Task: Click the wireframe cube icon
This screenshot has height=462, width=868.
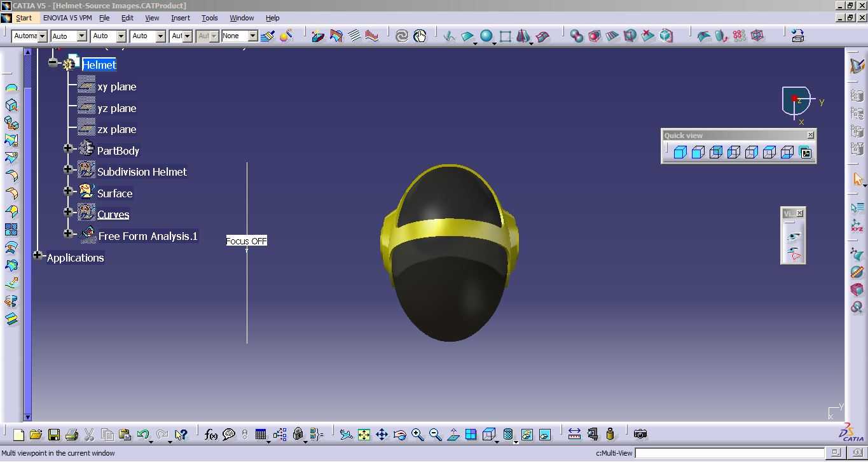Action: point(757,36)
